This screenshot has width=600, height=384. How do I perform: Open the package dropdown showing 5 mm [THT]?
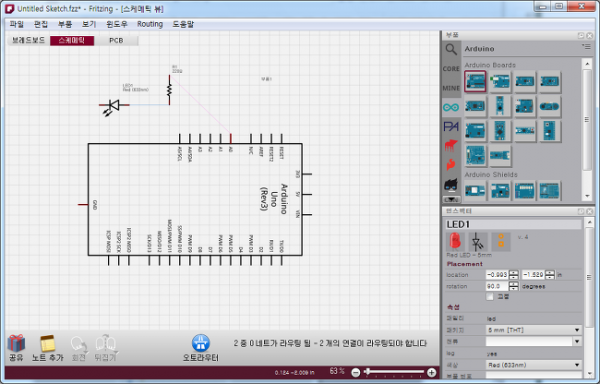[533, 330]
